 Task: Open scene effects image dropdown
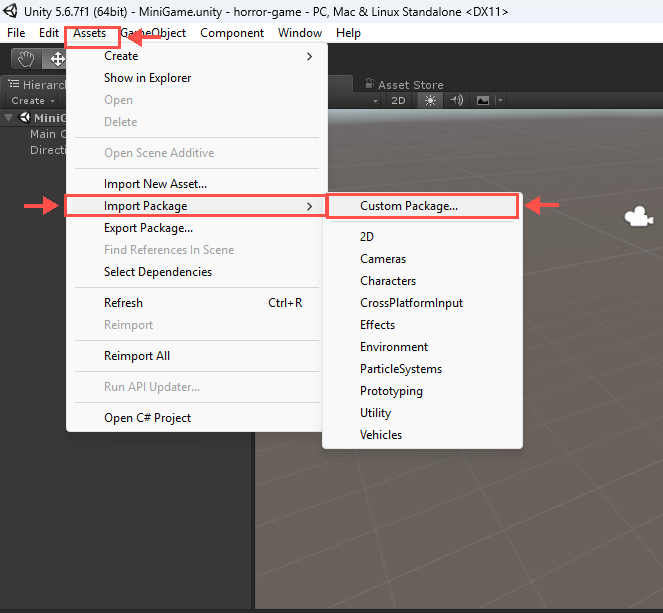coord(483,101)
